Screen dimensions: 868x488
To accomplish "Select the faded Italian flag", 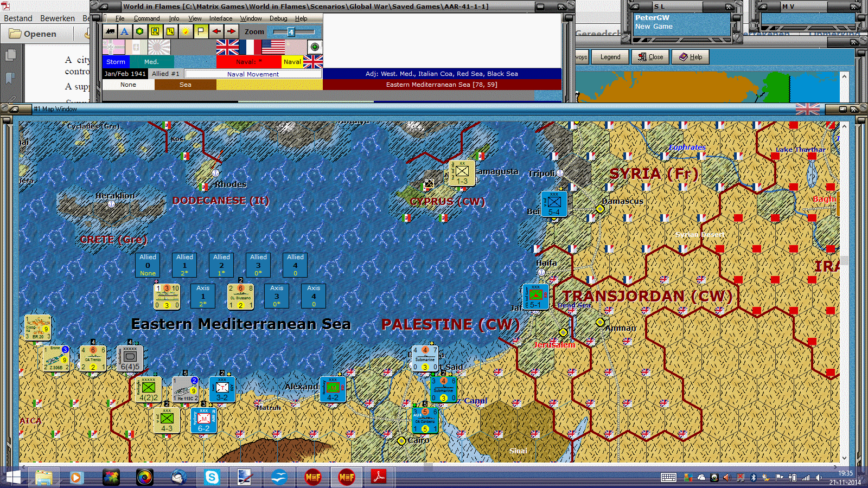I will (136, 47).
